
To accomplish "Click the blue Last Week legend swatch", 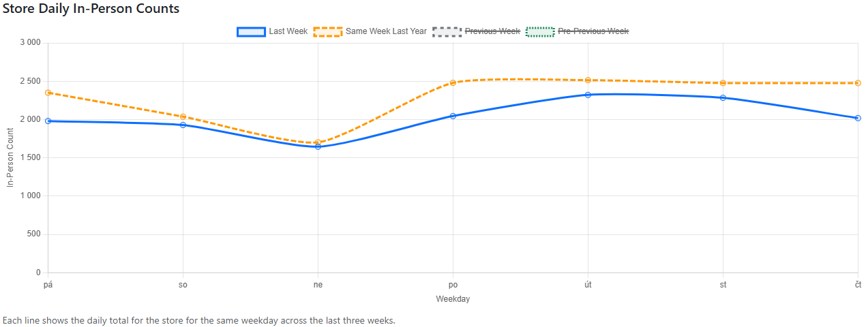I will pos(251,31).
